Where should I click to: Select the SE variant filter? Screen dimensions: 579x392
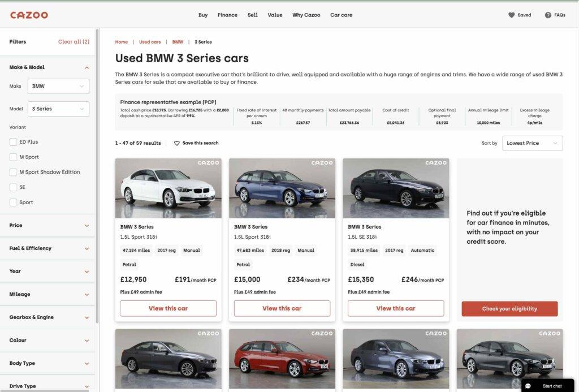pyautogui.click(x=12, y=187)
